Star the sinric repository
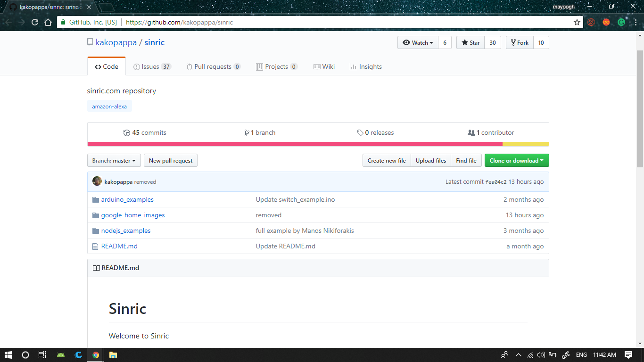The height and width of the screenshot is (362, 644). click(x=471, y=43)
